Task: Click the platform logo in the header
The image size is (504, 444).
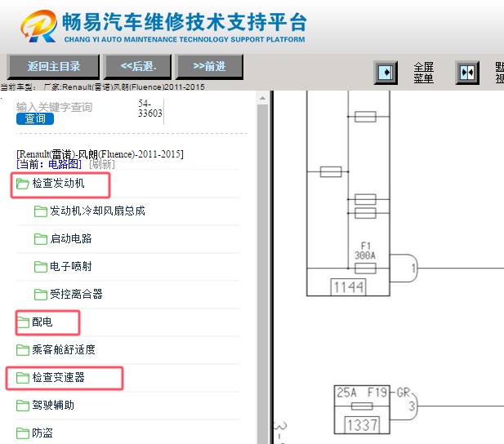Action: click(39, 26)
